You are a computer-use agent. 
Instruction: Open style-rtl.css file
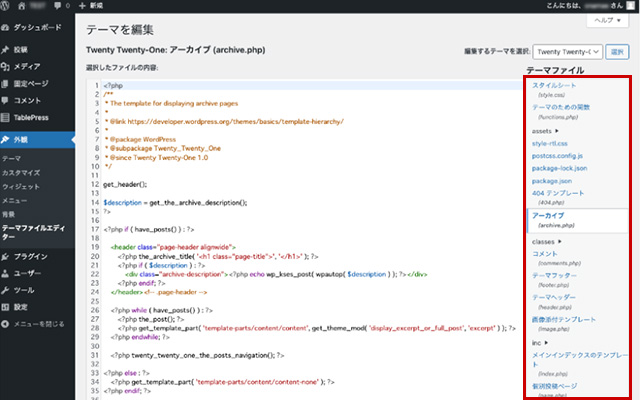point(549,144)
